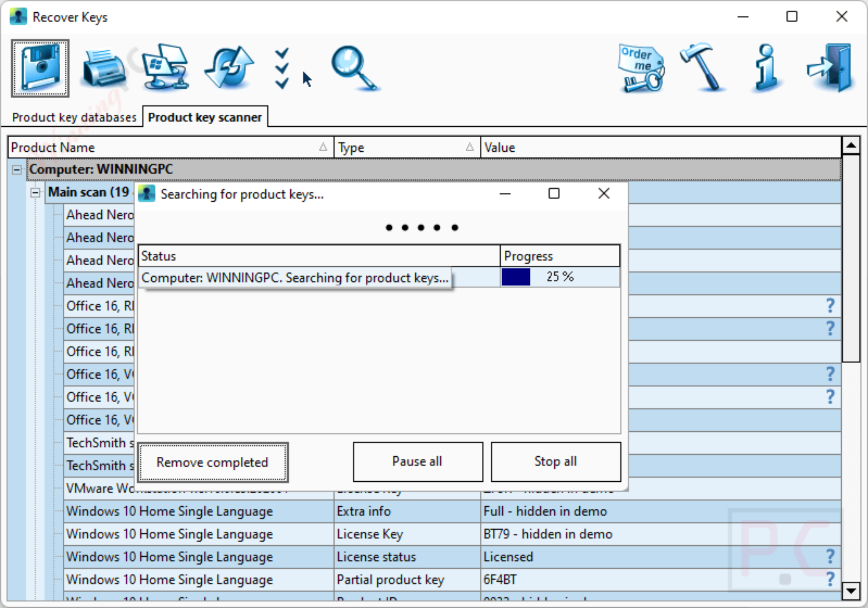Viewport: 868px width, 608px height.
Task: Select Windows 10 Home License Key row
Action: coord(452,534)
